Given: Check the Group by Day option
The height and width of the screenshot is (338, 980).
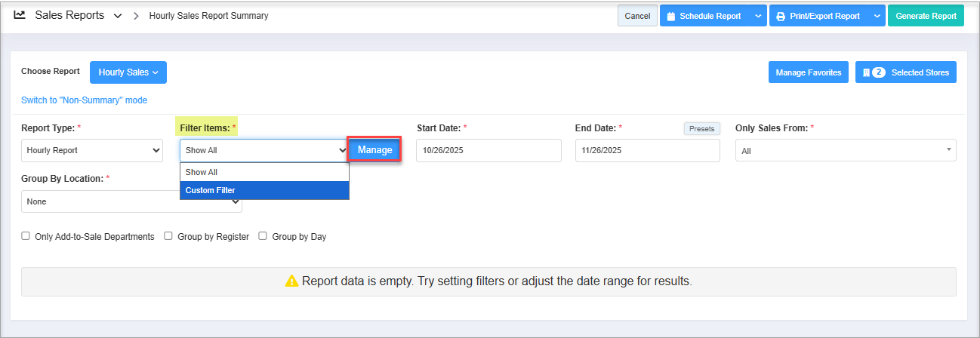Looking at the screenshot, I should coord(263,236).
